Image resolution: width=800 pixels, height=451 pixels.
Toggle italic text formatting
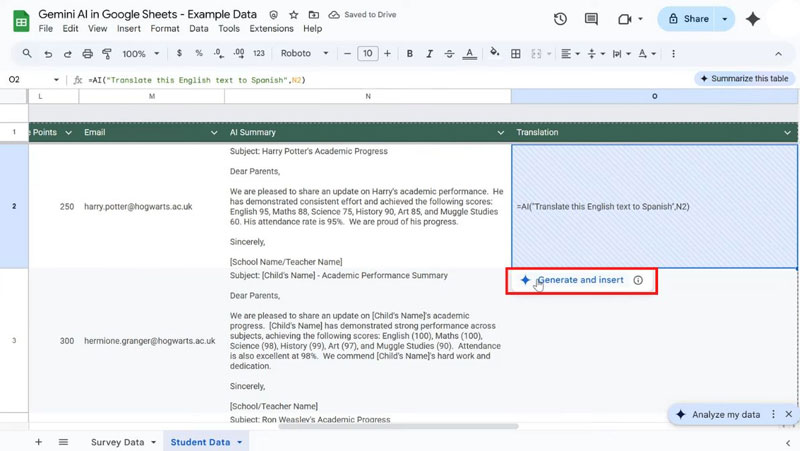pyautogui.click(x=430, y=53)
